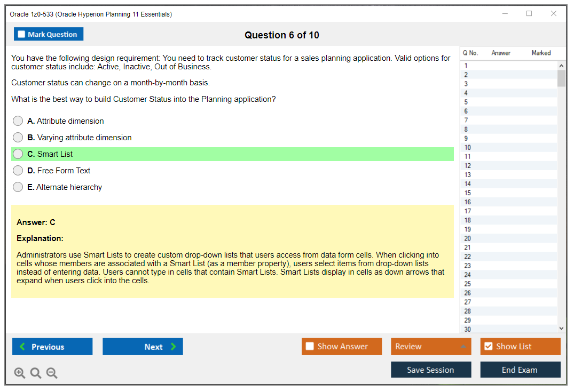Click the zoom out magnifier icon
The image size is (574, 392).
click(52, 373)
